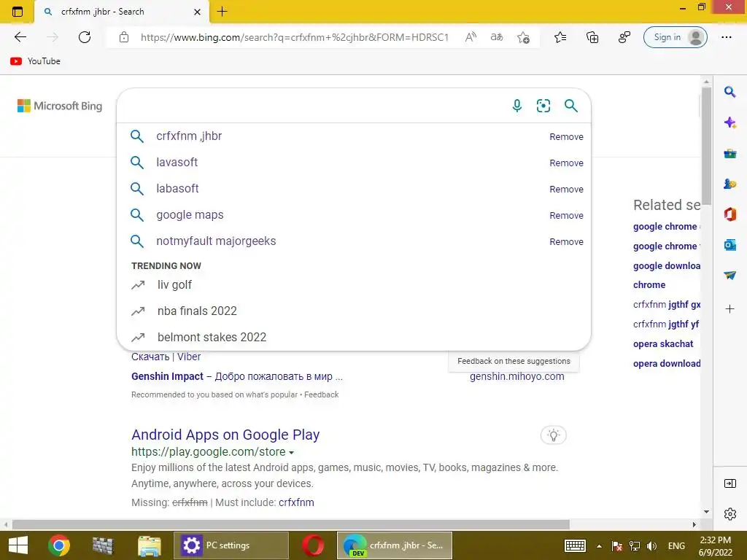Click Feedback on these suggestions
Viewport: 747px width, 560px height.
pos(514,361)
